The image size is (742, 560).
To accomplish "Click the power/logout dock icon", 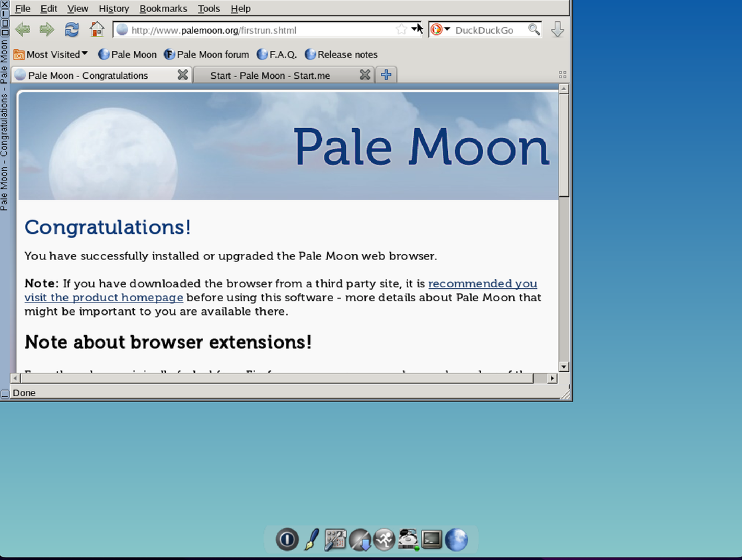I will tap(287, 539).
